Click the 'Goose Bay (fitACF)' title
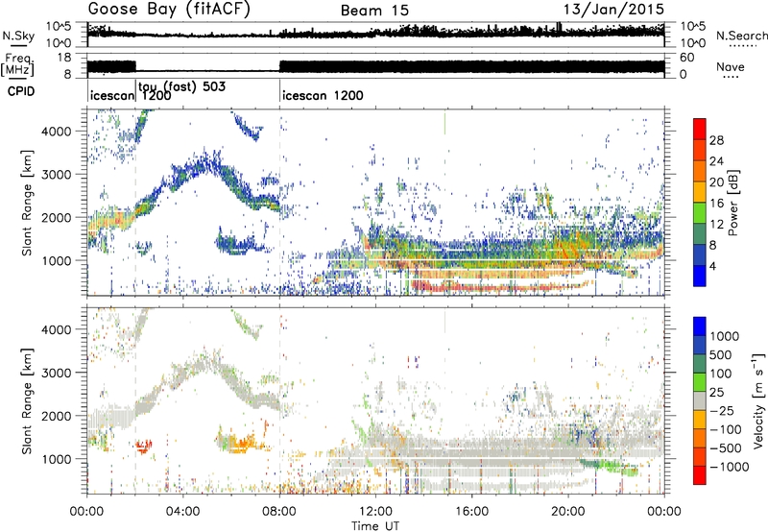The image size is (768, 532). pos(169,10)
